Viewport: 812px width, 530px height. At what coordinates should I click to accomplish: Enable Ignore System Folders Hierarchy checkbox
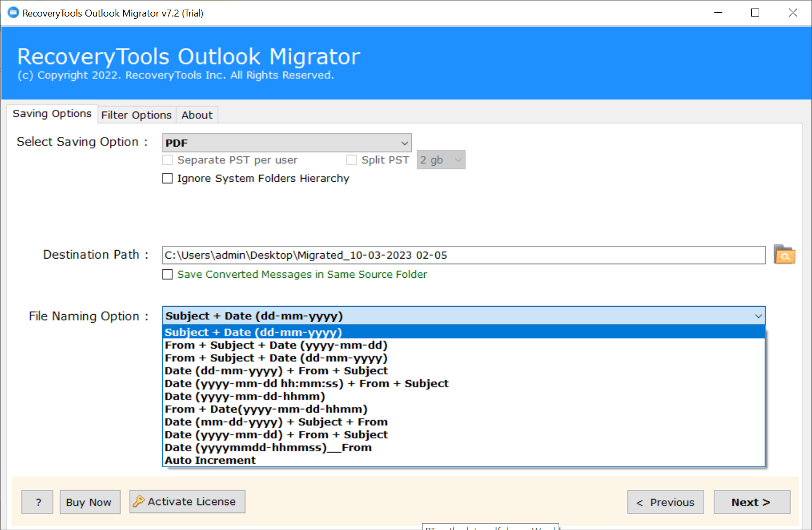click(168, 179)
